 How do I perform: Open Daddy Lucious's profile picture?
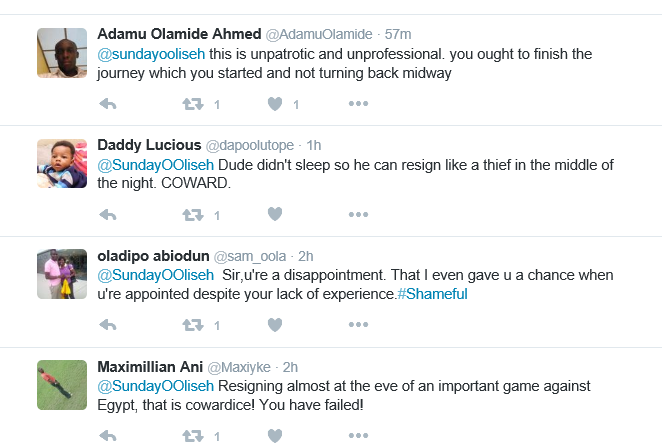tap(62, 163)
